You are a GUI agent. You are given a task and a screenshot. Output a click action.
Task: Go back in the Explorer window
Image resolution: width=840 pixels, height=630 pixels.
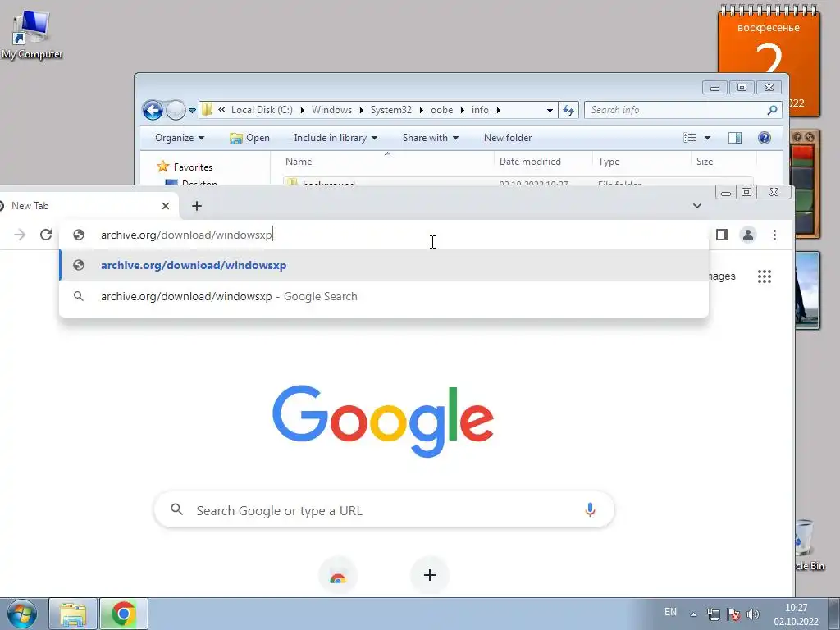[153, 111]
